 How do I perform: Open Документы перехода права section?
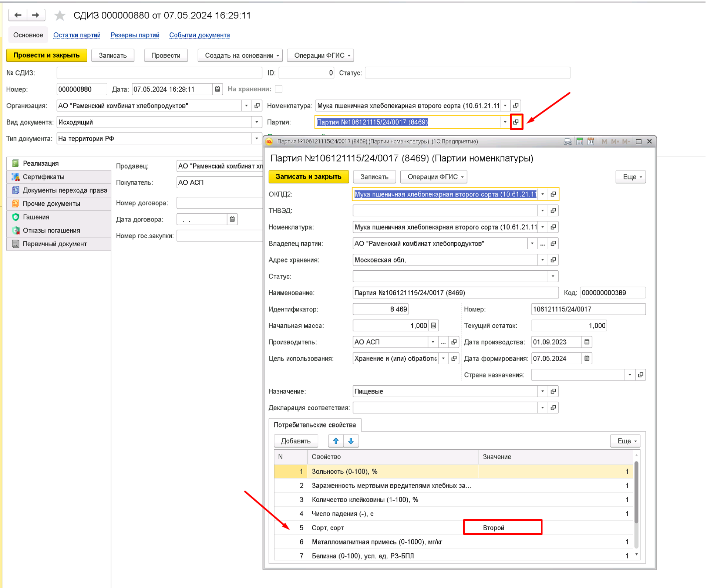[x=59, y=190]
